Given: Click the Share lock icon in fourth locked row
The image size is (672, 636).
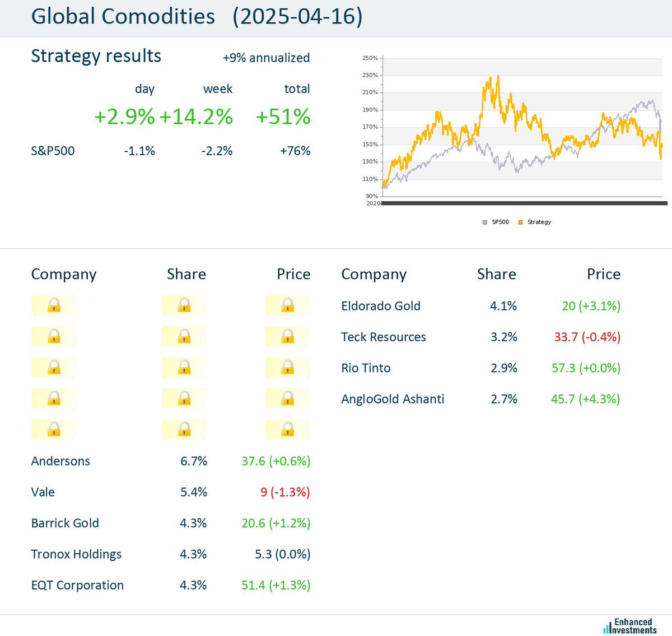Looking at the screenshot, I should pyautogui.click(x=184, y=398).
